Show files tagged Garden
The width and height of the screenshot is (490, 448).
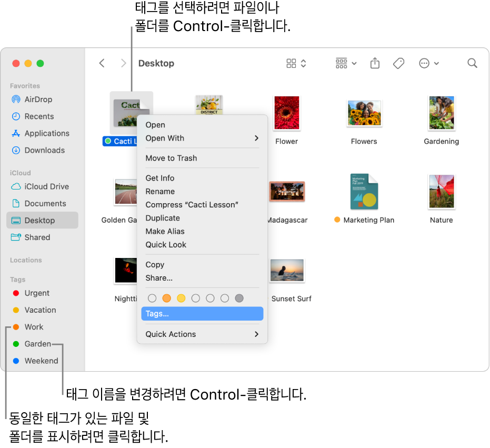click(42, 344)
